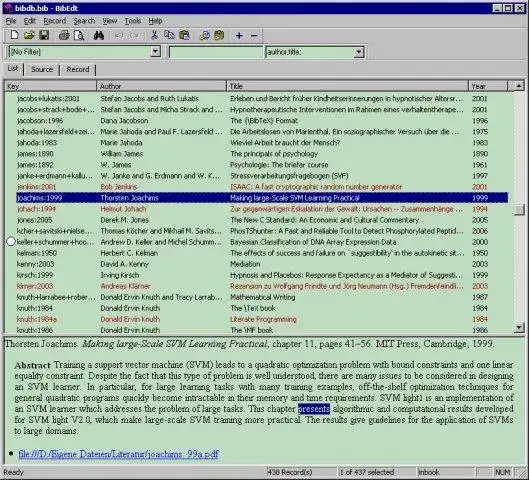The width and height of the screenshot is (529, 480).
Task: Copy the record using the copy icon
Action: (169, 35)
